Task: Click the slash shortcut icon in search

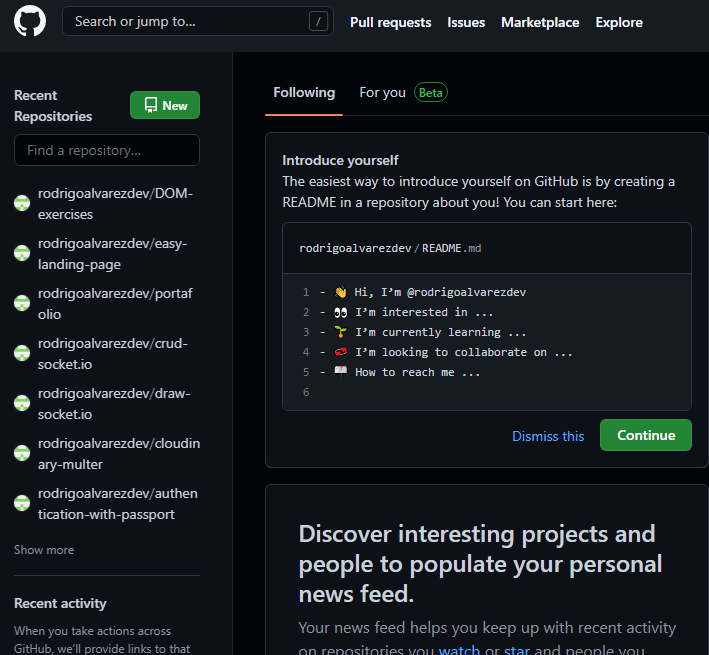Action: pos(318,22)
